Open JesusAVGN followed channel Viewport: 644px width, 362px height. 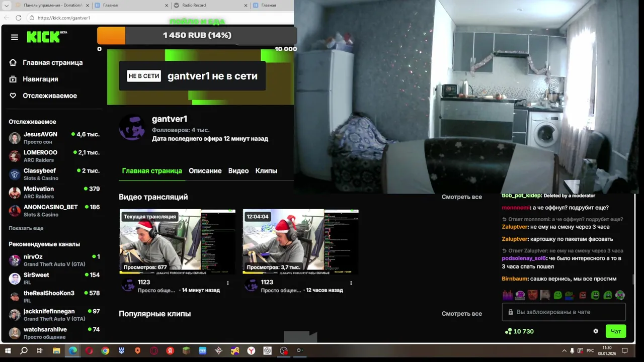point(54,138)
